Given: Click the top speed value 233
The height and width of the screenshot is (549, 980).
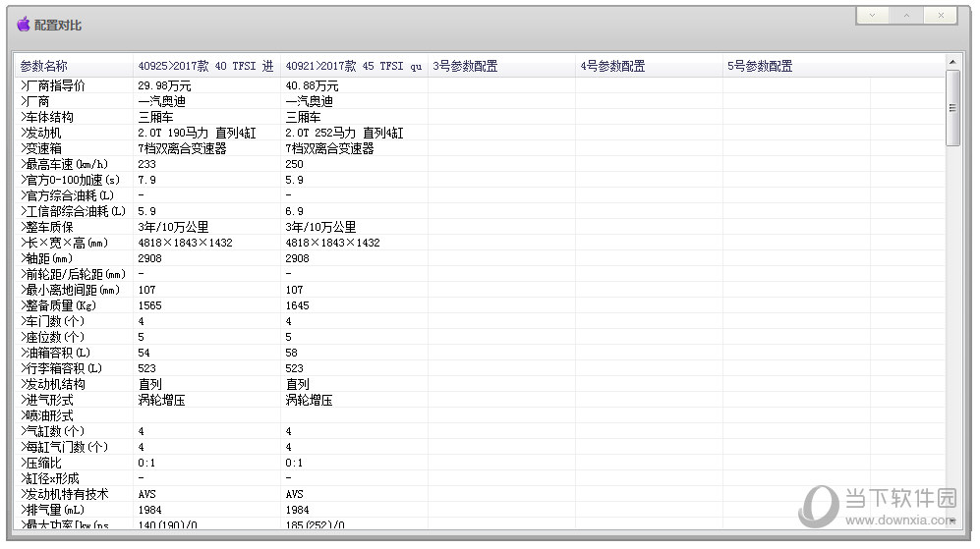Looking at the screenshot, I should tap(146, 164).
